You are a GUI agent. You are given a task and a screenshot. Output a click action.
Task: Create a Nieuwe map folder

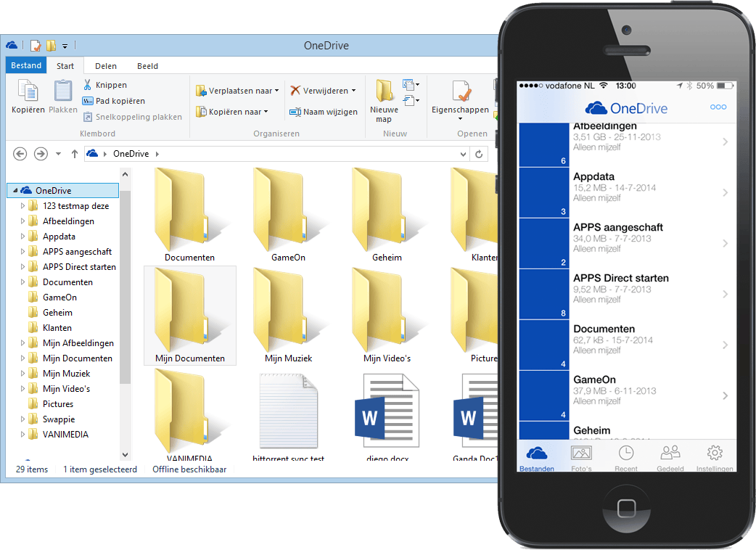385,102
